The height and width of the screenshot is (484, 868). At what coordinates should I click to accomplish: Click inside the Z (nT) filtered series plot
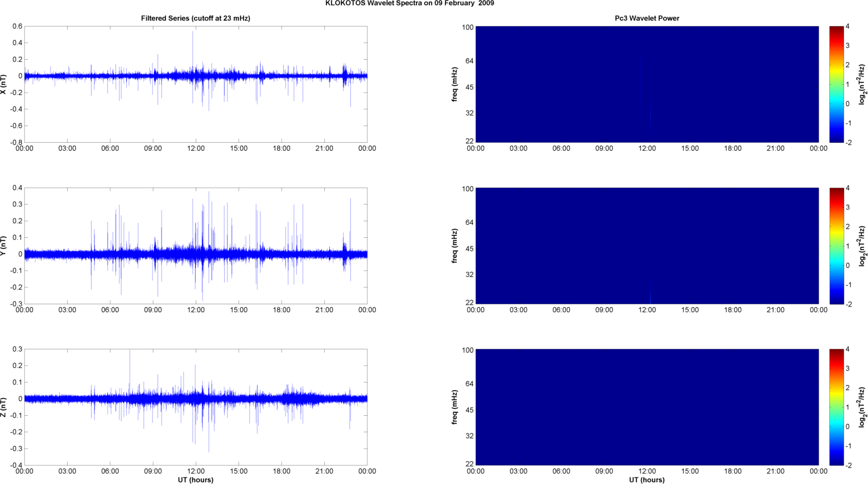[196, 407]
